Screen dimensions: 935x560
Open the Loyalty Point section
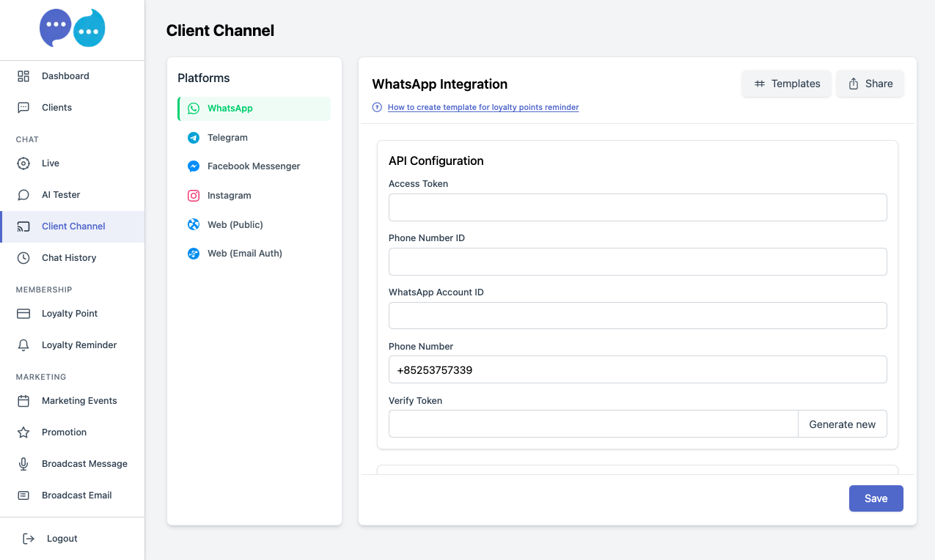coord(73,314)
